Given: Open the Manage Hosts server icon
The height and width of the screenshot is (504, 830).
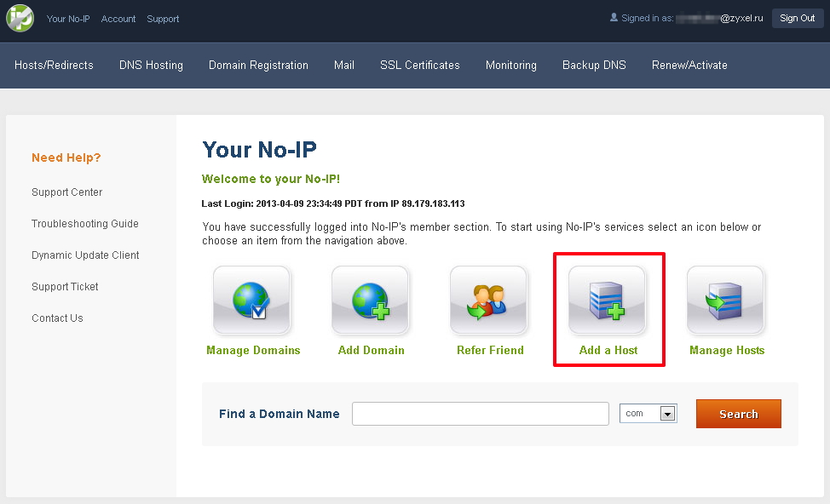Looking at the screenshot, I should (x=725, y=301).
